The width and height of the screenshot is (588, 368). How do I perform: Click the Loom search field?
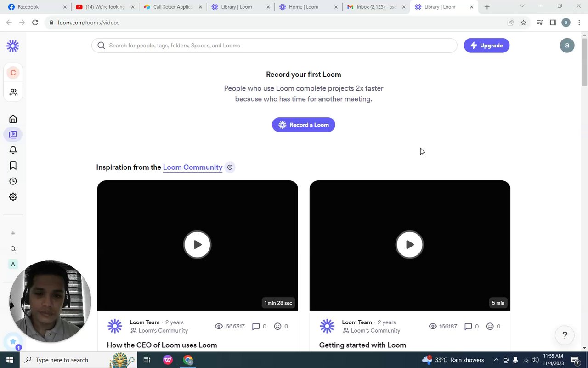[x=274, y=46]
